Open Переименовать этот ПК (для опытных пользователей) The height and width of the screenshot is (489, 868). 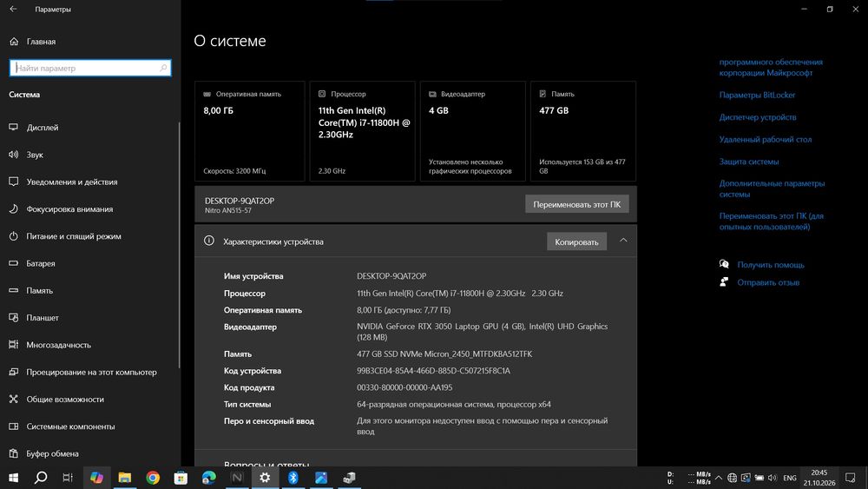[x=771, y=221]
